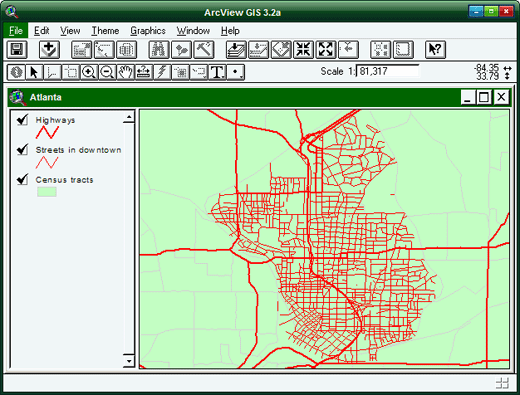Open the Graphics menu
Screen dimensions: 520x395
(x=148, y=31)
